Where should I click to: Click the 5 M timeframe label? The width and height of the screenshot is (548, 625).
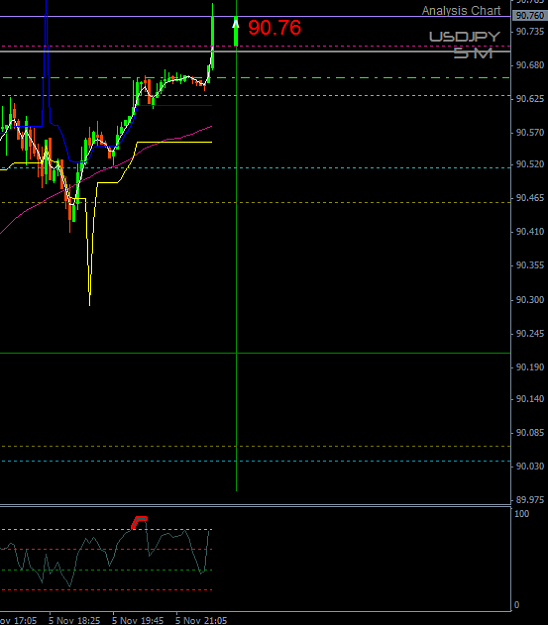click(473, 53)
